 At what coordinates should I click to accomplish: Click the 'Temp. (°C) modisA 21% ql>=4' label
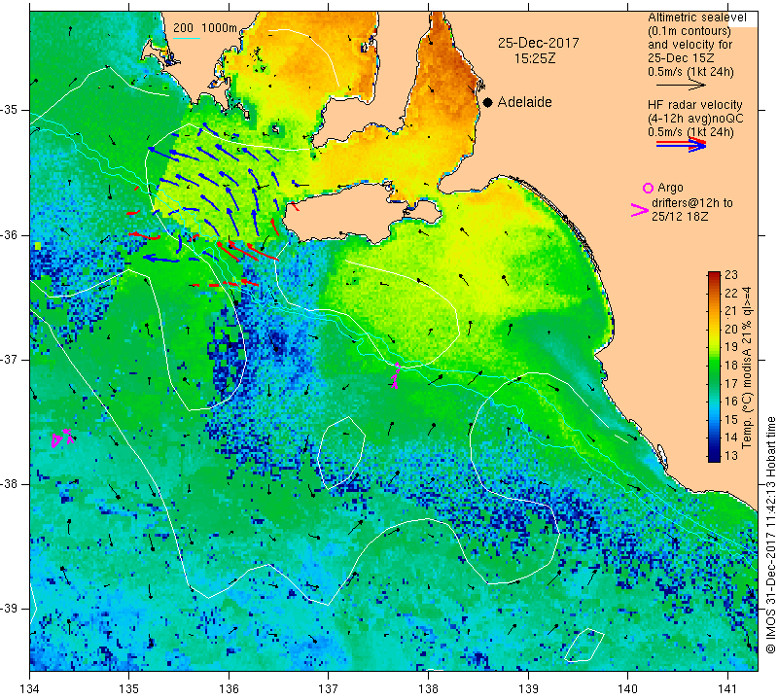point(746,367)
